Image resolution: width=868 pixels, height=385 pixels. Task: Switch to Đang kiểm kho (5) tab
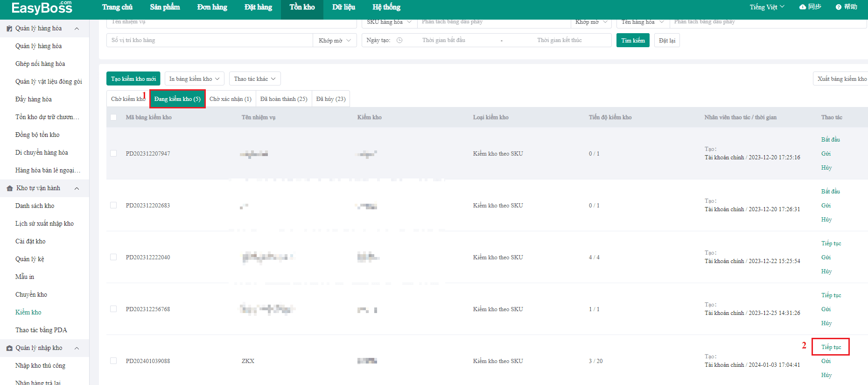tap(177, 99)
